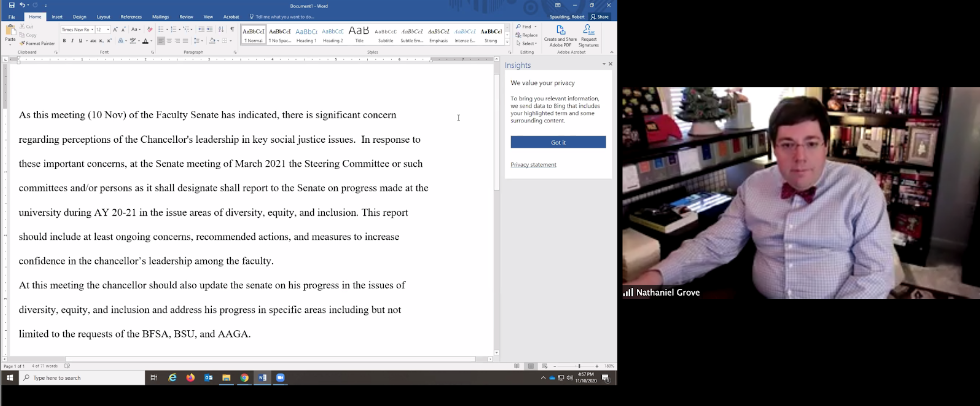This screenshot has width=980, height=406.
Task: Activate the Format Painter tool
Action: (x=37, y=43)
